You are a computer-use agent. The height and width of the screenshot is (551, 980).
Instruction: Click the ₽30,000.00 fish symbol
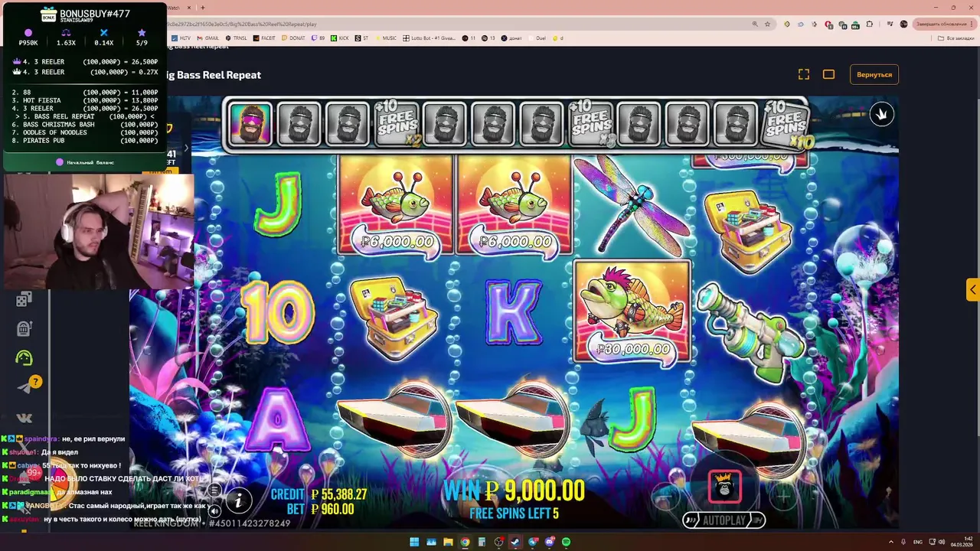coord(632,311)
